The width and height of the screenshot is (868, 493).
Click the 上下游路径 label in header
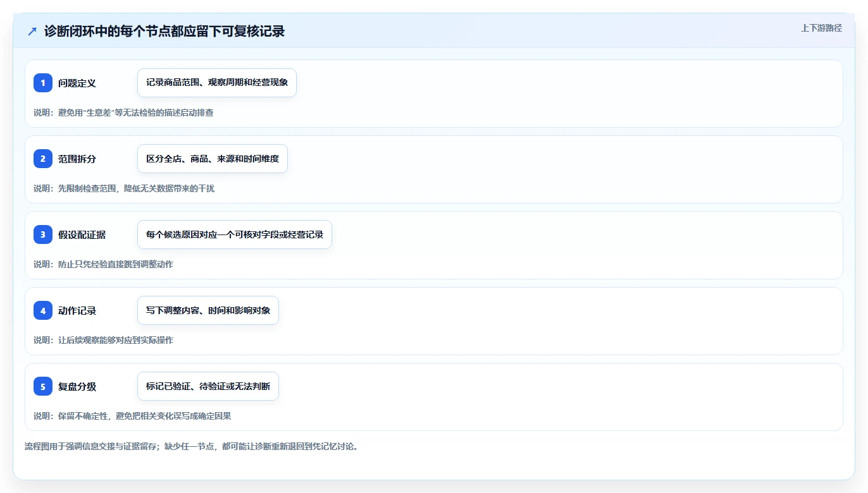click(x=821, y=28)
